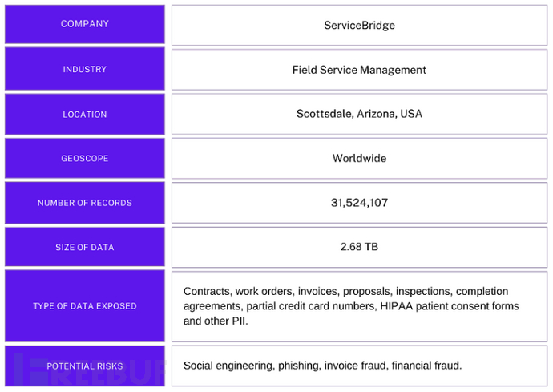Click the TYPE OF DATA EXPOSED label
The image size is (553, 392).
85,306
